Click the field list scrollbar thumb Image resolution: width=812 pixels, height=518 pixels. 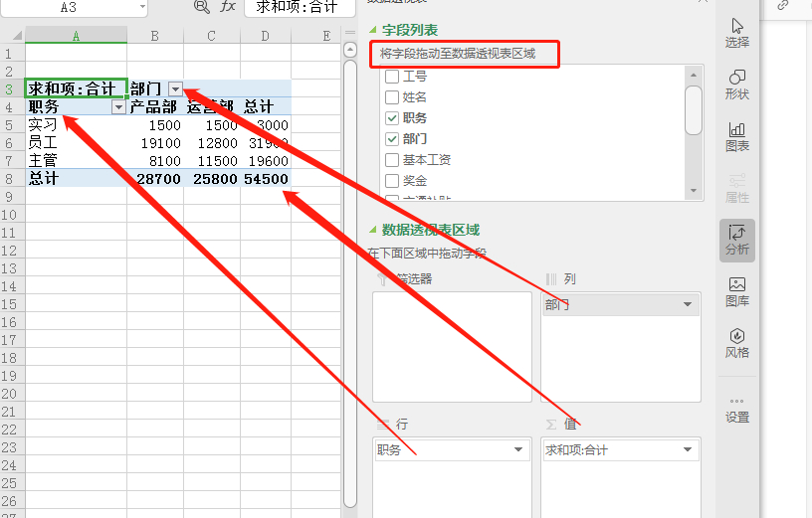point(694,109)
